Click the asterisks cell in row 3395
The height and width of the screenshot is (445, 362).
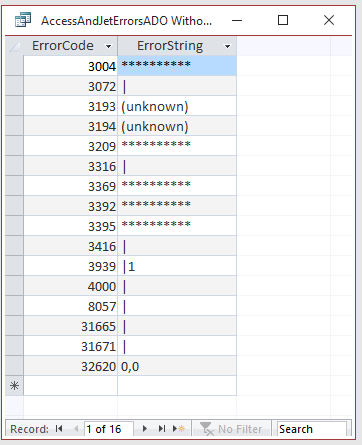click(x=177, y=226)
